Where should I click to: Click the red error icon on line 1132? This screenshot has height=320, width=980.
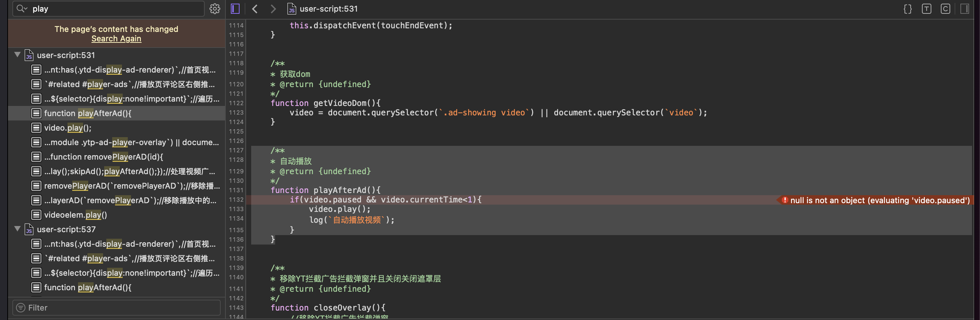pos(784,200)
